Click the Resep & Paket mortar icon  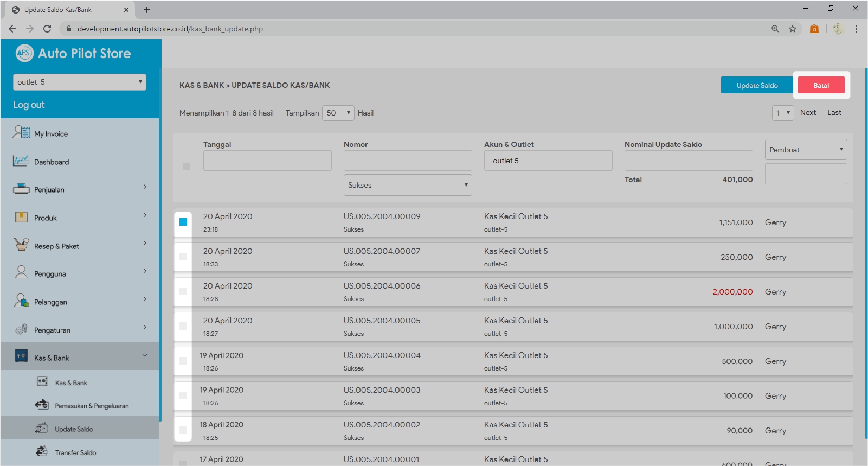(21, 245)
